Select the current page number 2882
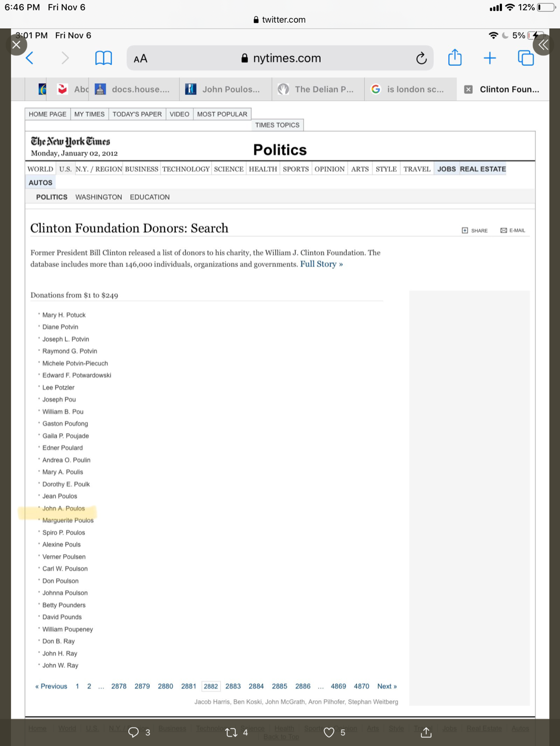 211,686
